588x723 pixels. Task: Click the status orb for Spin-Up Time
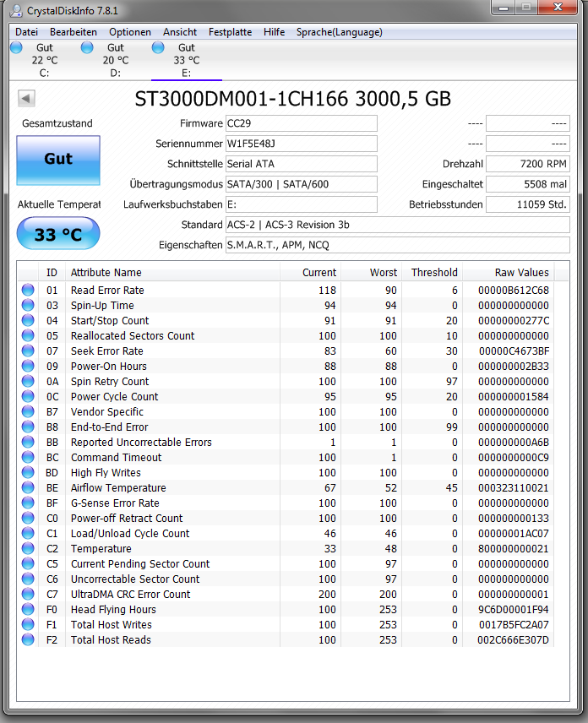click(x=28, y=305)
